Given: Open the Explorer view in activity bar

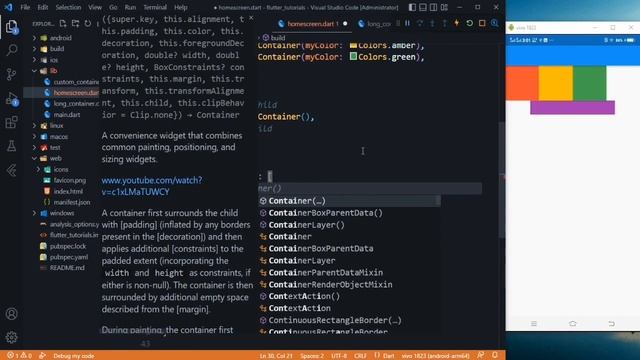Looking at the screenshot, I should pos(11,27).
